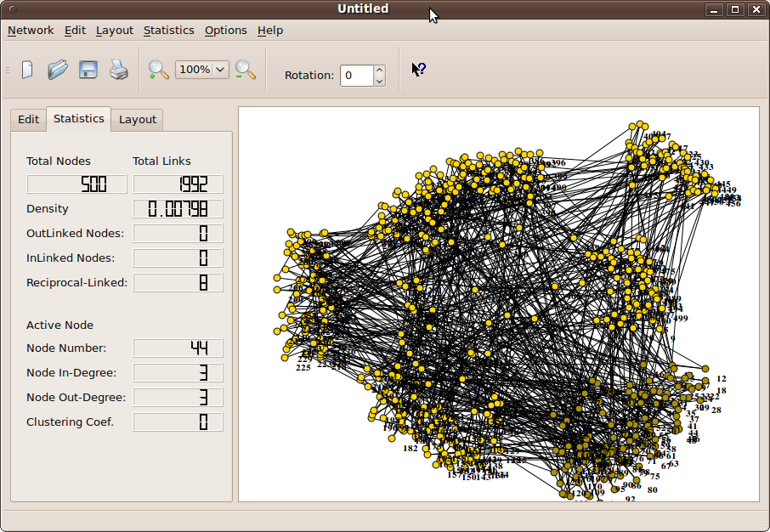Open an existing network file

(57, 70)
